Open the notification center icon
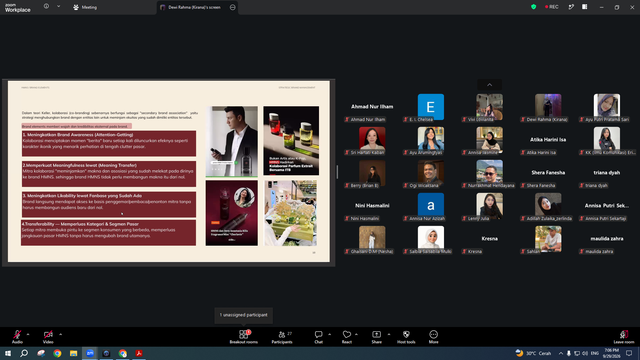Image resolution: width=640 pixels, height=360 pixels. (629, 353)
